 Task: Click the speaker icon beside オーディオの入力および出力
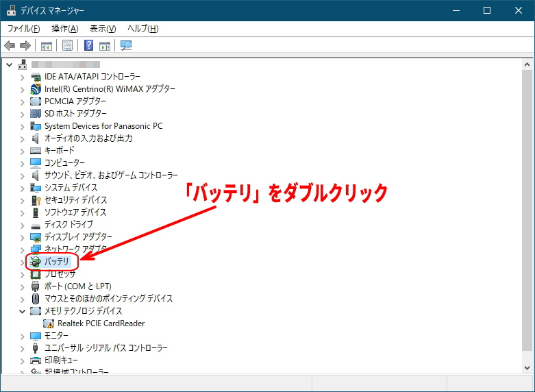(36, 138)
